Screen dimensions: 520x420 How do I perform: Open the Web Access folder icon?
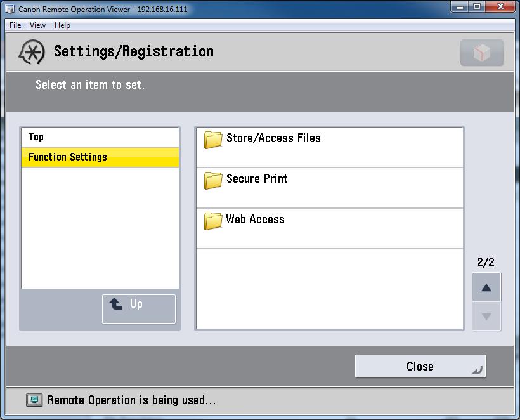[x=213, y=221]
